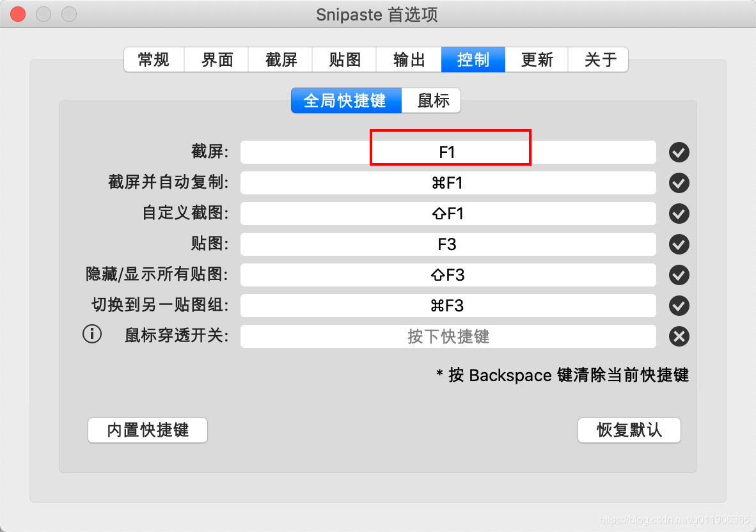This screenshot has height=532, width=756.
Task: Click the empty 鼠标穿透开关 shortcut field
Action: 448,336
